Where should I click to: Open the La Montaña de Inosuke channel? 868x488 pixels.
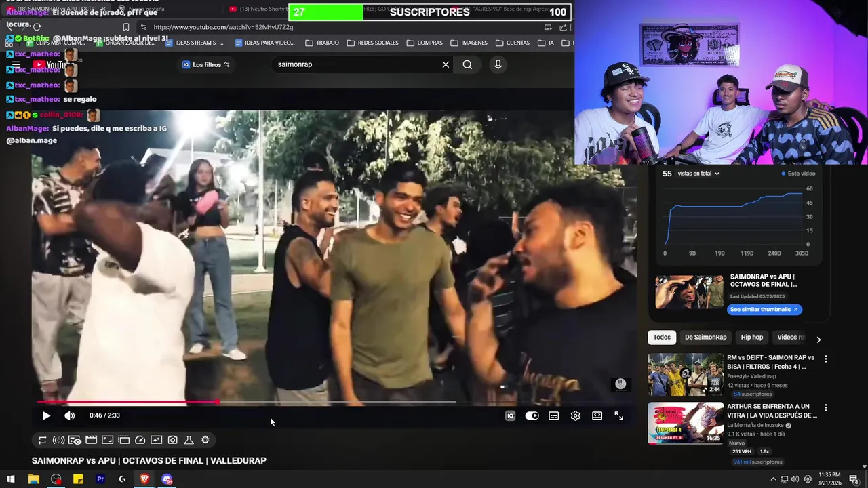click(x=755, y=426)
